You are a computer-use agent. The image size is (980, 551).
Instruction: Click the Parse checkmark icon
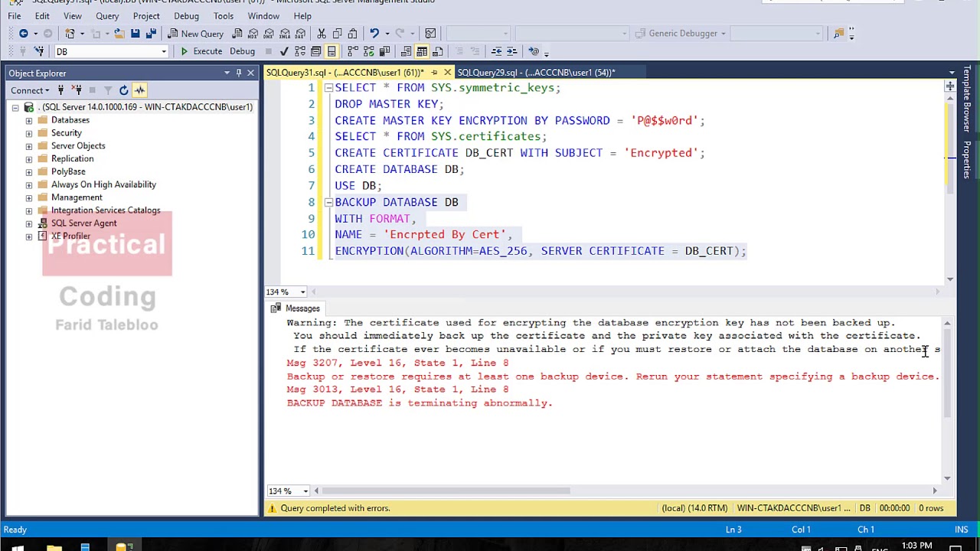click(284, 51)
